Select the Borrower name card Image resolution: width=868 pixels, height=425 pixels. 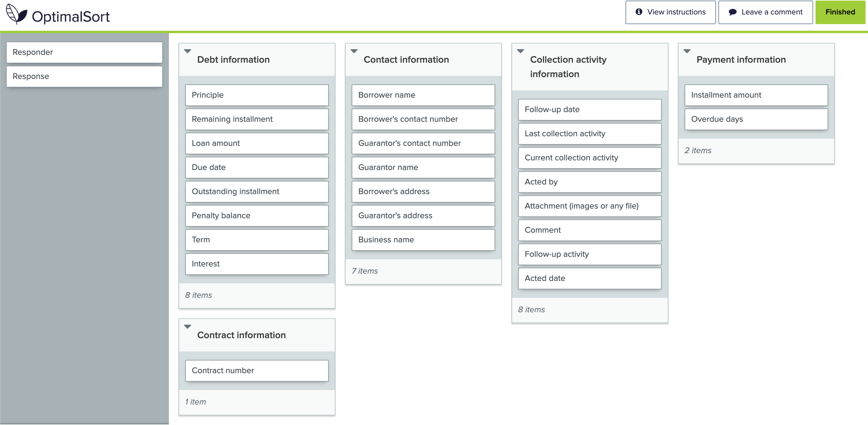click(423, 95)
